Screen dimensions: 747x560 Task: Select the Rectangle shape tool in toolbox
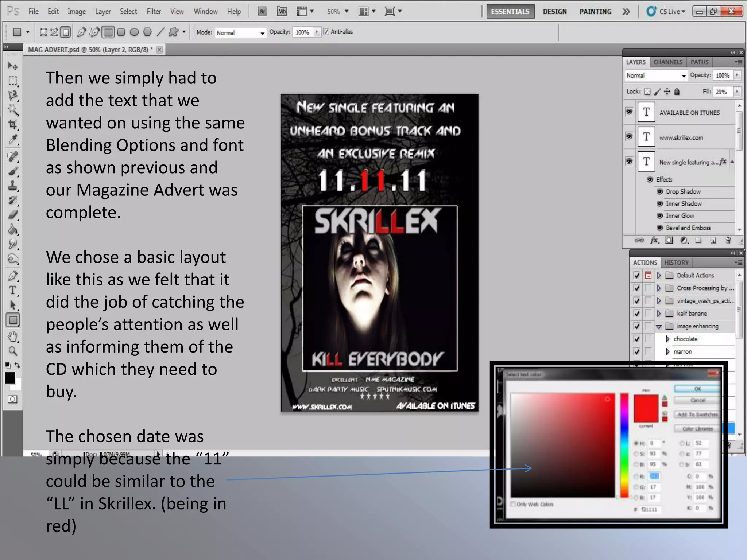pos(13,320)
